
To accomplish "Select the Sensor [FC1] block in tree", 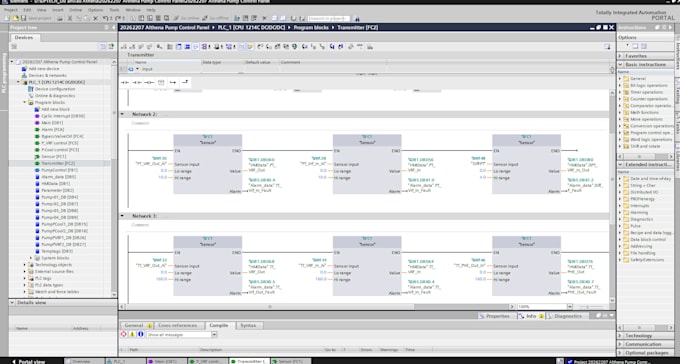I will point(54,157).
